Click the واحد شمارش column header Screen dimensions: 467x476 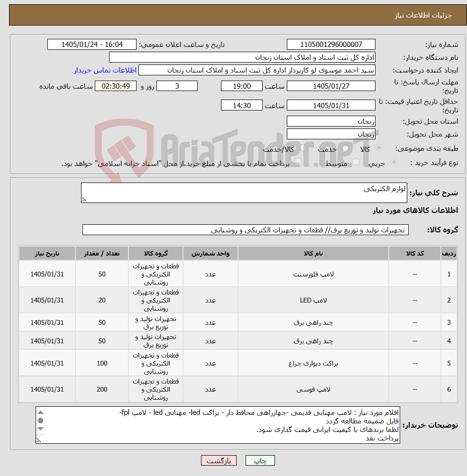click(211, 254)
